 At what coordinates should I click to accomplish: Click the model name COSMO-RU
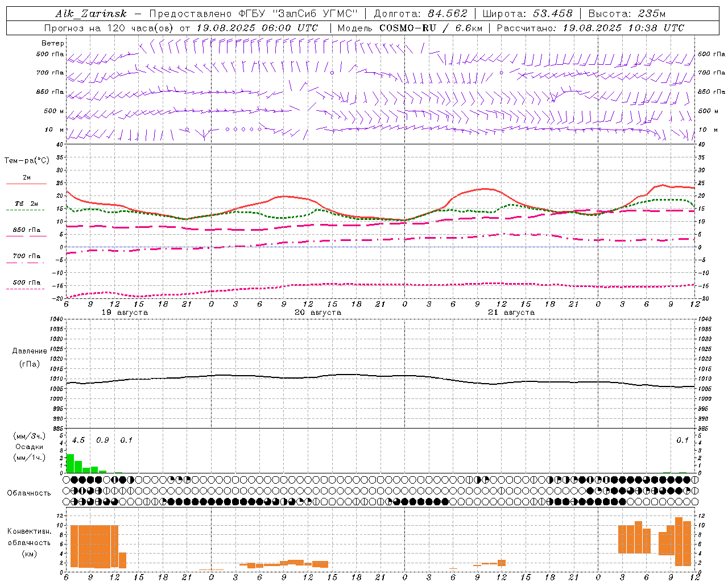pyautogui.click(x=407, y=28)
